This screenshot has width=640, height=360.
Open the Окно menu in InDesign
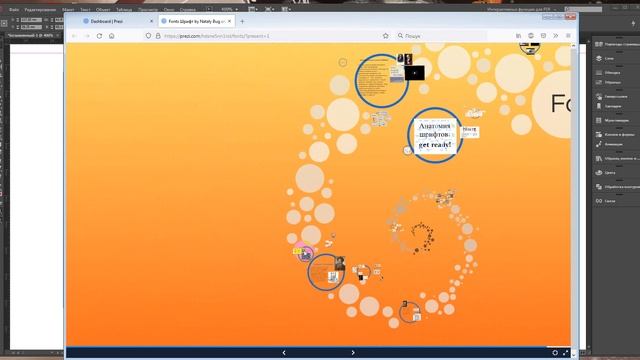click(169, 9)
